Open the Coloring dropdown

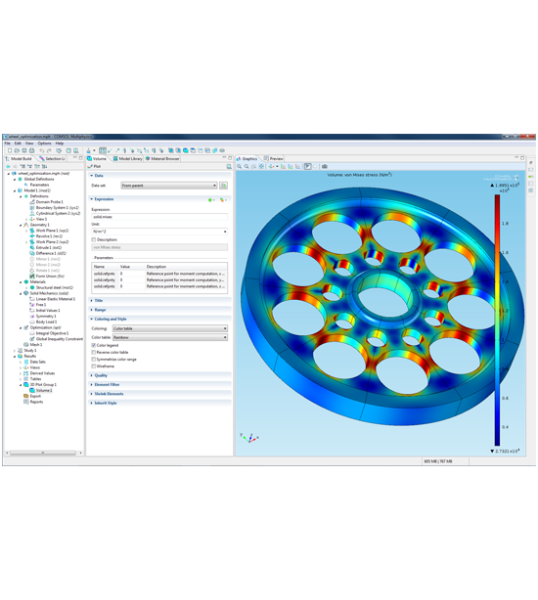[x=170, y=328]
